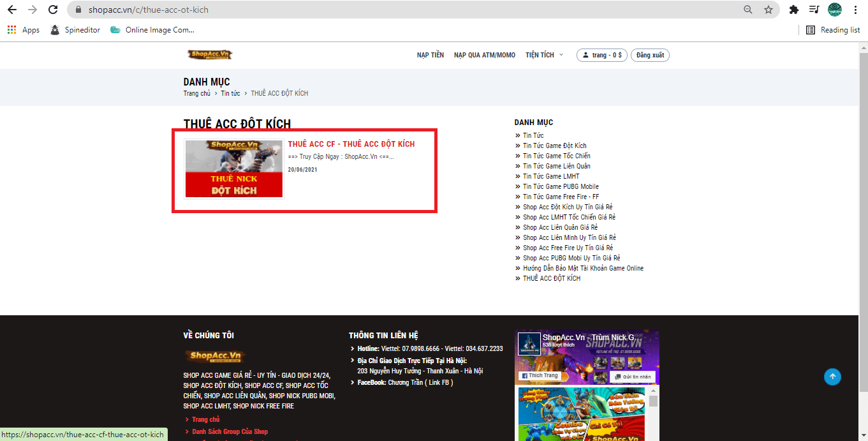The height and width of the screenshot is (441, 868).
Task: Open the NẠP TIỀN menu item
Action: click(x=430, y=55)
